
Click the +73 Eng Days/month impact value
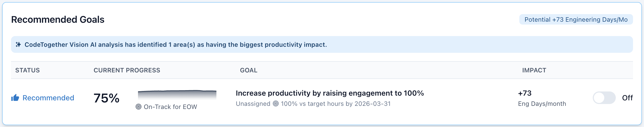coord(542,98)
